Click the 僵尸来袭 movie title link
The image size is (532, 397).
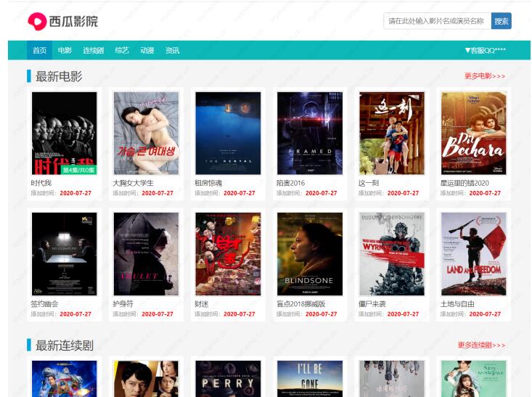(372, 303)
